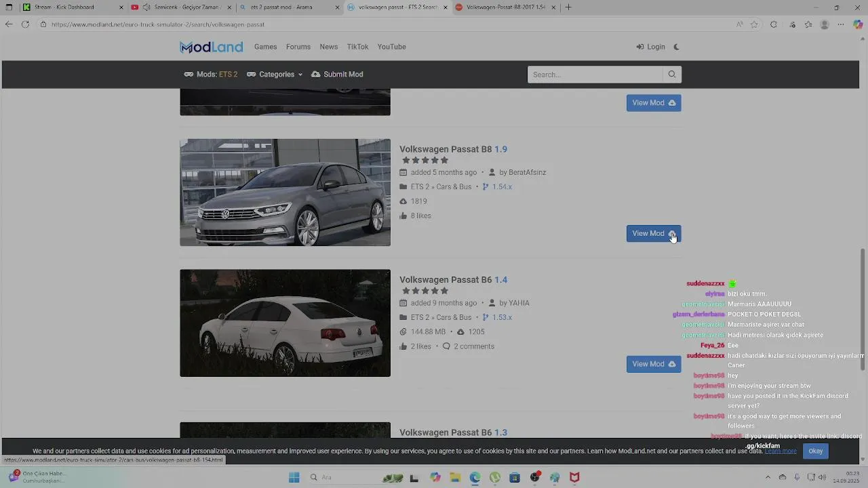
Task: Open the Windows Start menu
Action: tap(294, 478)
